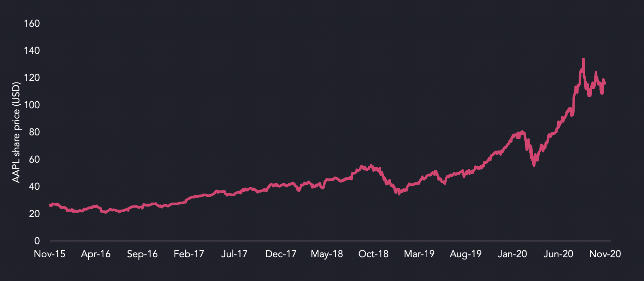Click the 100 y-axis value label
This screenshot has width=644, height=281.
pyautogui.click(x=32, y=105)
